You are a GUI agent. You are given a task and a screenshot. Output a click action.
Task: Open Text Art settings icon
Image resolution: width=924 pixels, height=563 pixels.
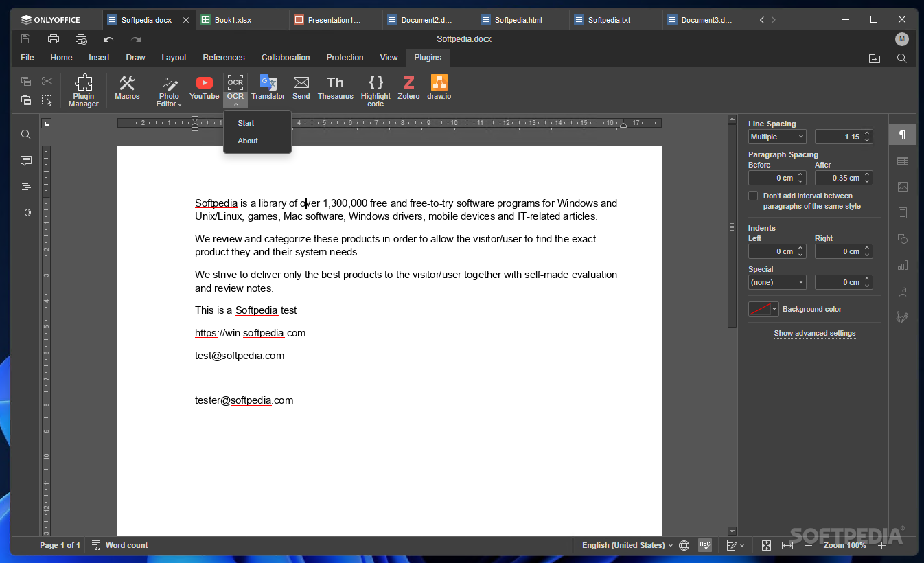pos(902,291)
